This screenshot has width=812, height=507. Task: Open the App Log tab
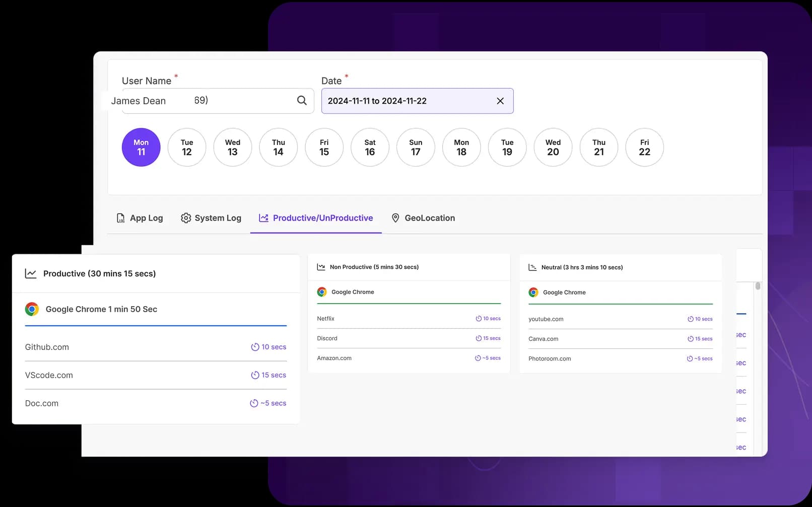[x=140, y=218]
